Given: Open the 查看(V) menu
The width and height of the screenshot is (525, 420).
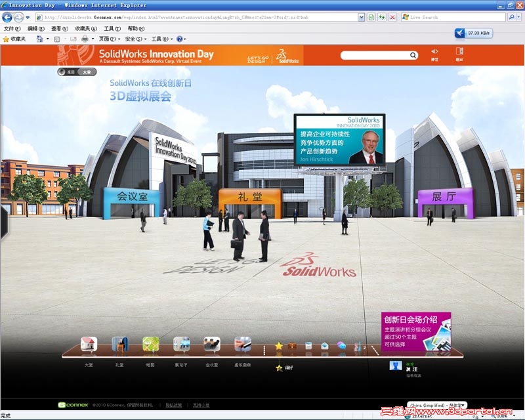Looking at the screenshot, I should (x=60, y=28).
